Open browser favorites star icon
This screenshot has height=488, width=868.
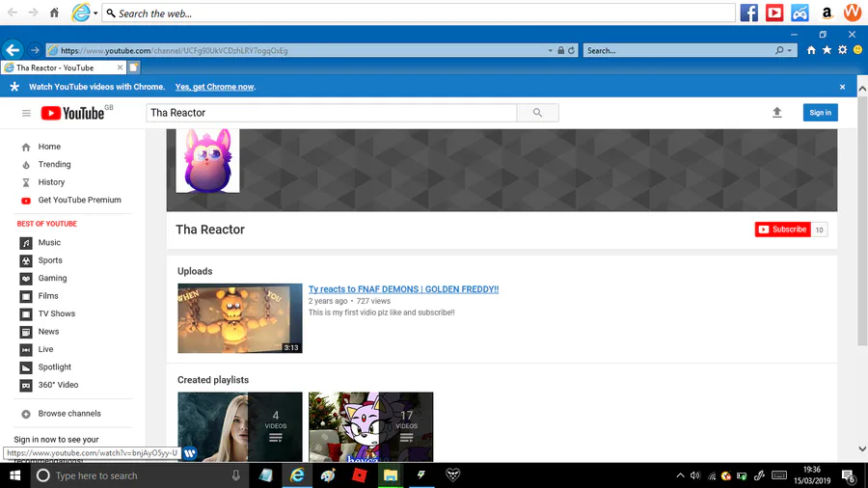coord(827,50)
